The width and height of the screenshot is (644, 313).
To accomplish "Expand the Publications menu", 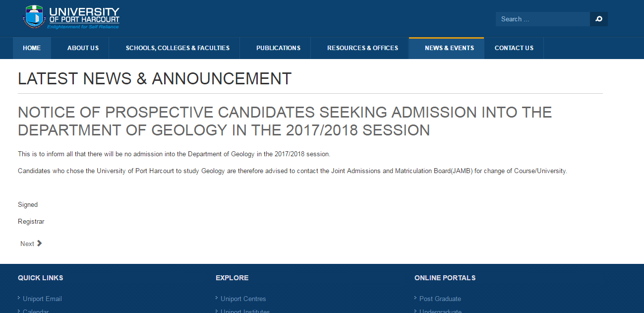I will (278, 48).
